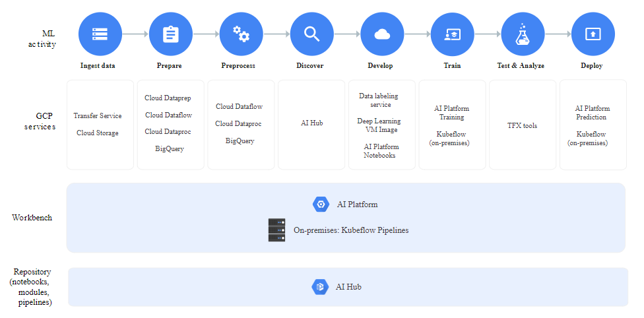Screen dimensions: 644x318
Task: Click On-premises: Kubeflow Pipelines label
Action: pyautogui.click(x=351, y=230)
